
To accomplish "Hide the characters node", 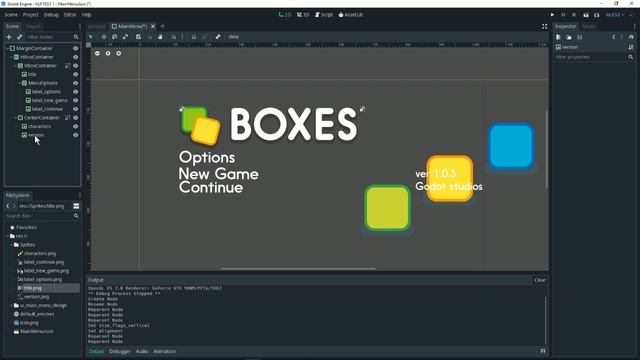I will [76, 126].
